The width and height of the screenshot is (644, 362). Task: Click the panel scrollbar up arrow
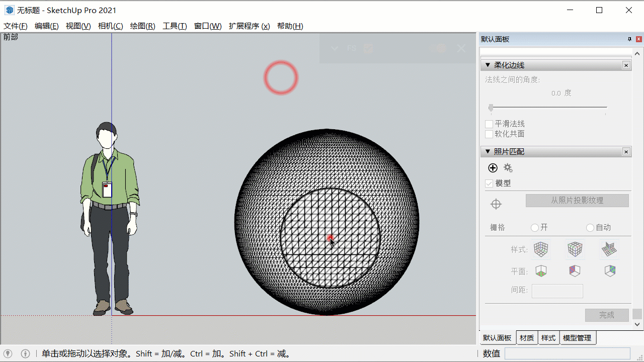click(637, 53)
